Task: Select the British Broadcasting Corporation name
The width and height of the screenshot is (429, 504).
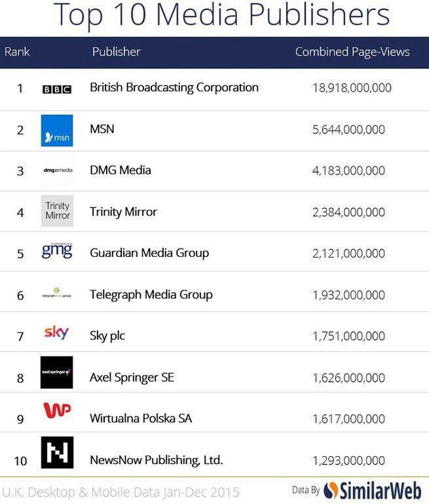Action: [x=174, y=87]
